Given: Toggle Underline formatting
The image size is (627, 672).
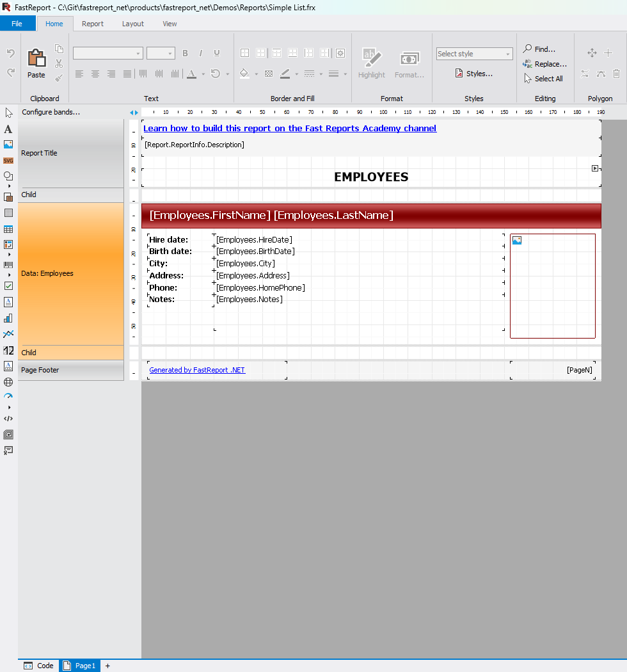Looking at the screenshot, I should (x=217, y=53).
